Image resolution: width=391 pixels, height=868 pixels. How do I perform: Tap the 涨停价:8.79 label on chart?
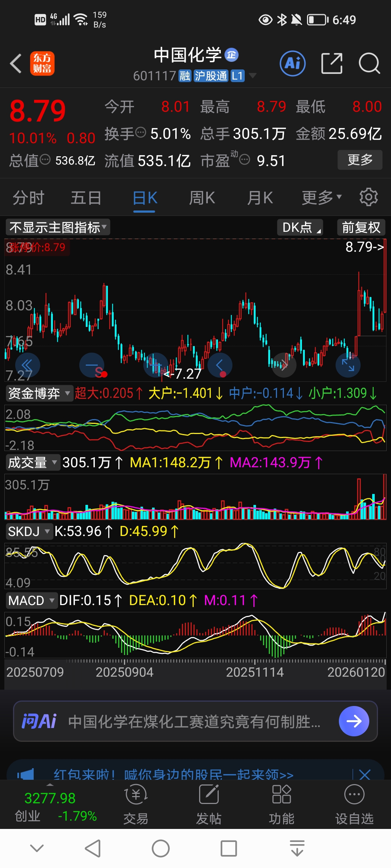tap(37, 247)
